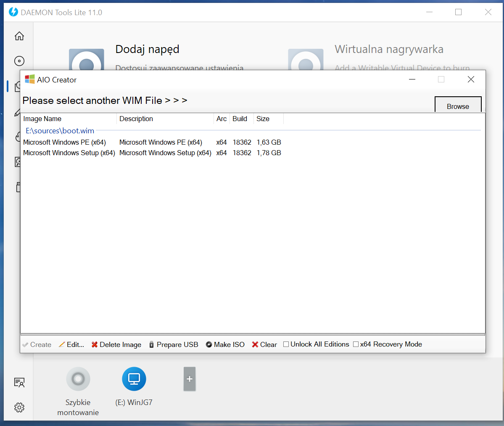Select the disc icon in DAEMON Tools sidebar
The width and height of the screenshot is (504, 426).
[x=19, y=61]
